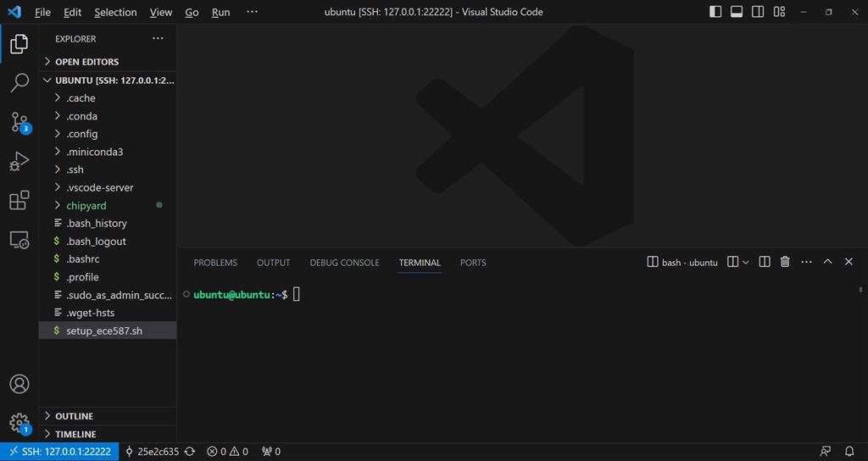Open the Manage gear icon

click(x=19, y=424)
